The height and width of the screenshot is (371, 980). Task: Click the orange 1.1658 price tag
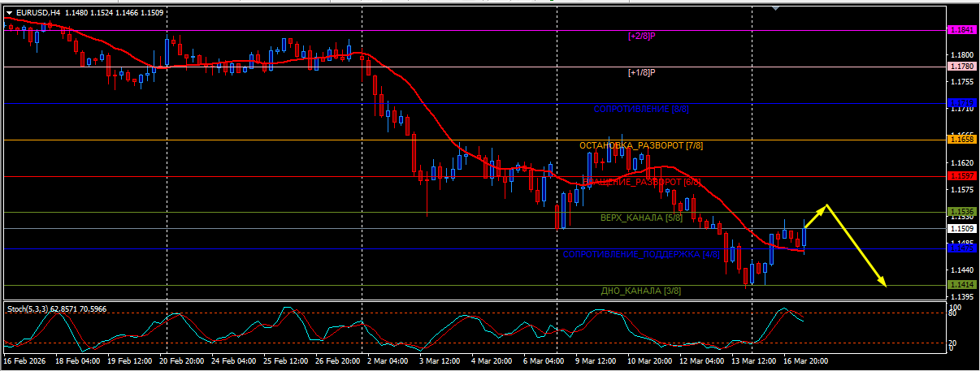(x=961, y=140)
